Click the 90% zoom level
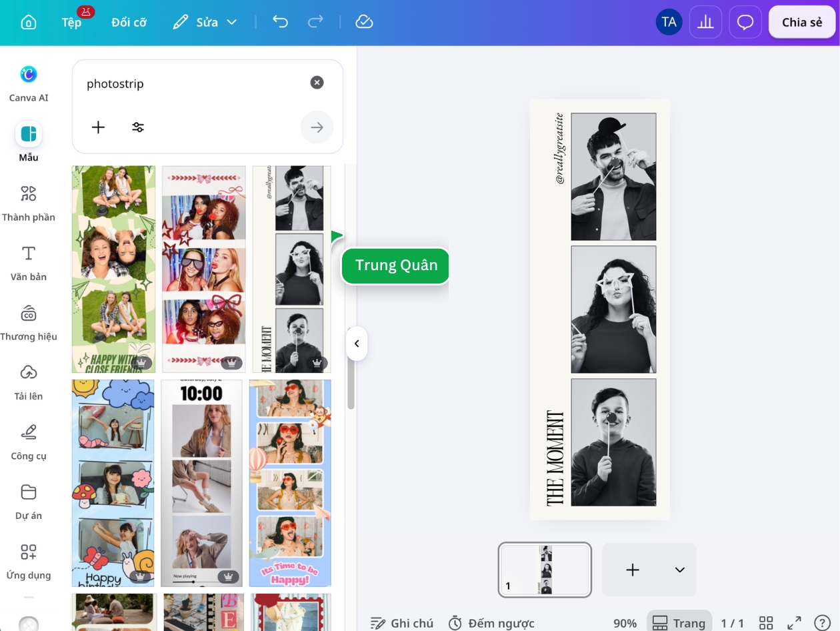 click(x=625, y=623)
